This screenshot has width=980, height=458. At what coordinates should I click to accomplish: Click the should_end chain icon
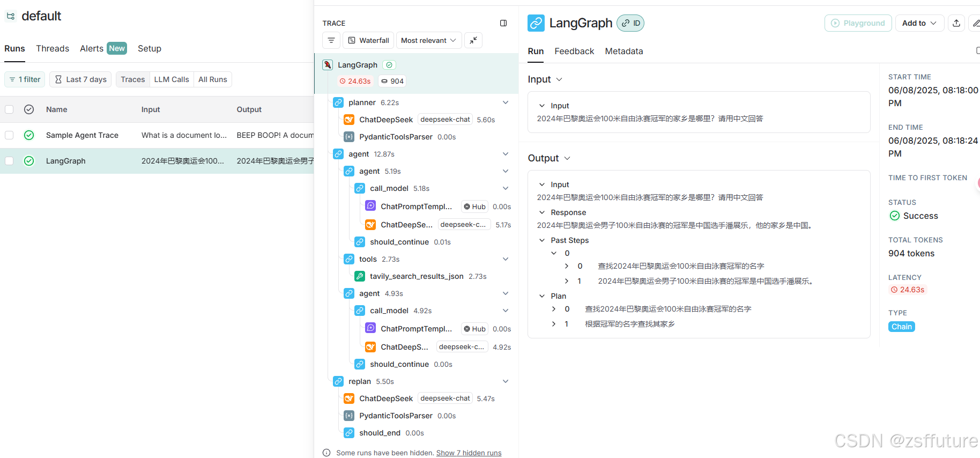point(349,433)
